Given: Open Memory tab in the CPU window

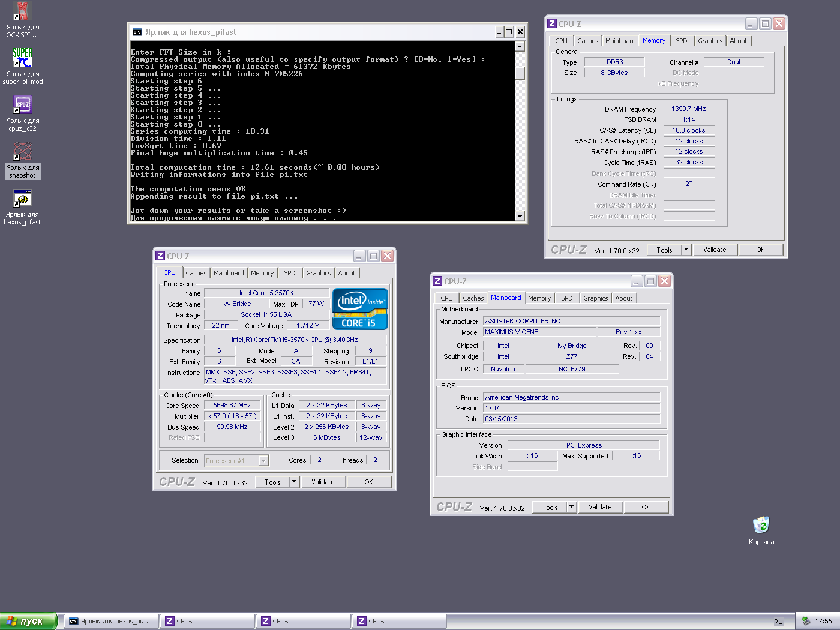Looking at the screenshot, I should coord(262,273).
